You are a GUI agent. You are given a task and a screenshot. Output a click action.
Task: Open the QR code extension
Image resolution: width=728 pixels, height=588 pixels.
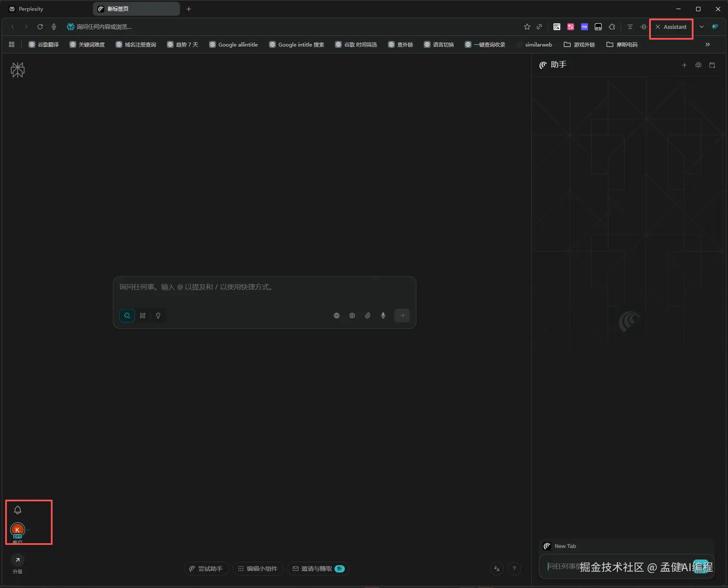[x=557, y=27]
